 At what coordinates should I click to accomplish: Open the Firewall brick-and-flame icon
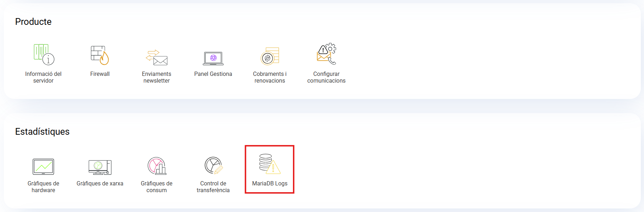click(100, 55)
